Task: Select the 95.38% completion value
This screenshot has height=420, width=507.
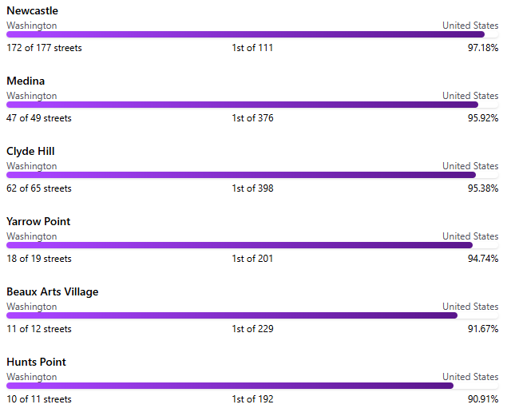Action: pos(483,188)
